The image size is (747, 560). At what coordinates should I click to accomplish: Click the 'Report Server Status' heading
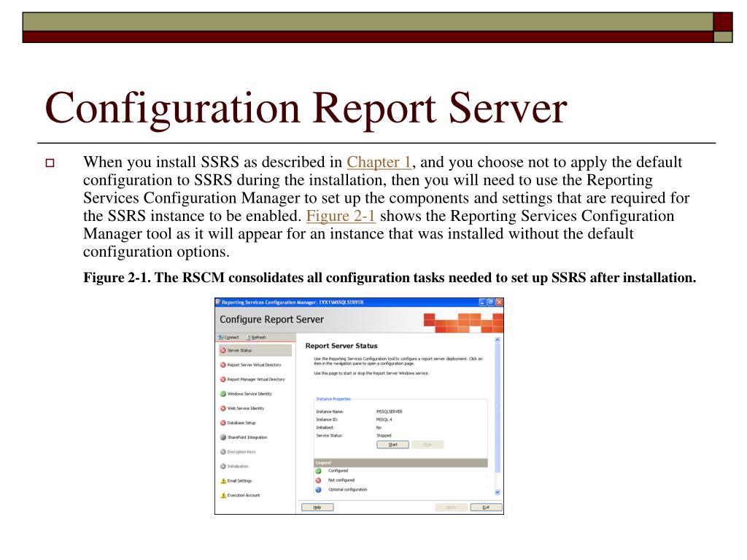(x=341, y=346)
